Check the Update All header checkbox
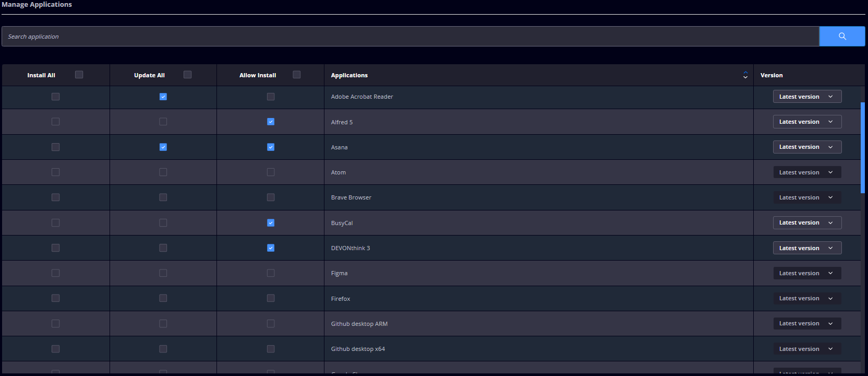The width and height of the screenshot is (868, 376). [x=188, y=75]
